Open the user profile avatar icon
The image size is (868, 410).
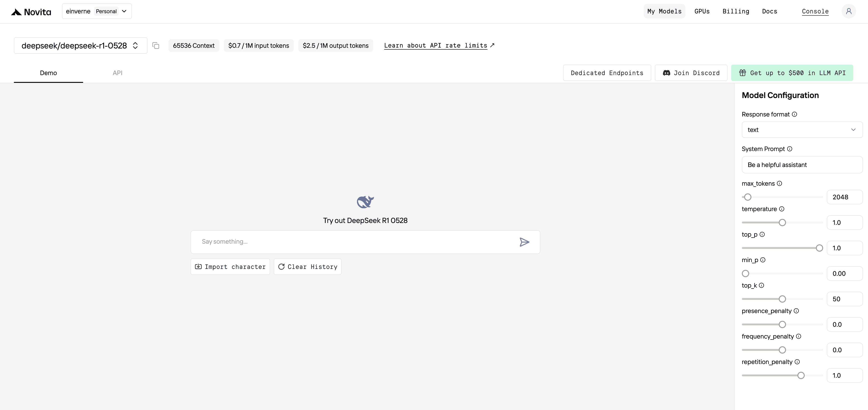(848, 11)
